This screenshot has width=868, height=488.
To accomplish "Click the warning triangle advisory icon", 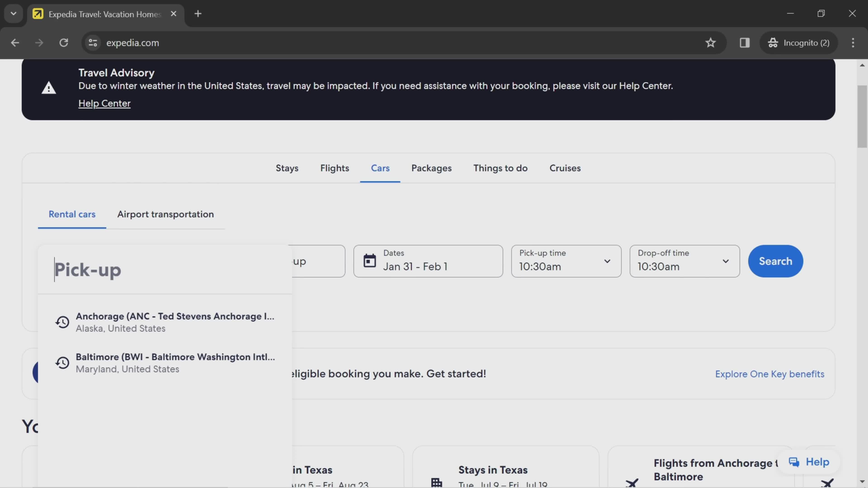I will pyautogui.click(x=48, y=88).
